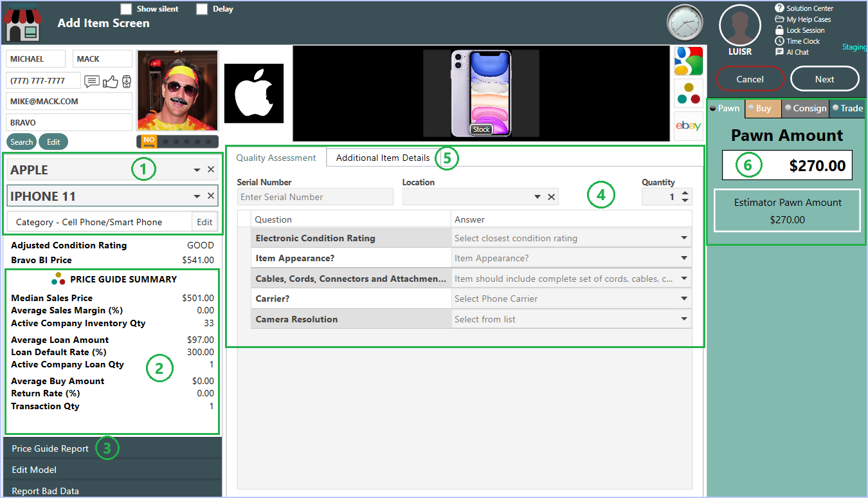Click the customer Edit button
This screenshot has height=498, width=868.
(53, 142)
